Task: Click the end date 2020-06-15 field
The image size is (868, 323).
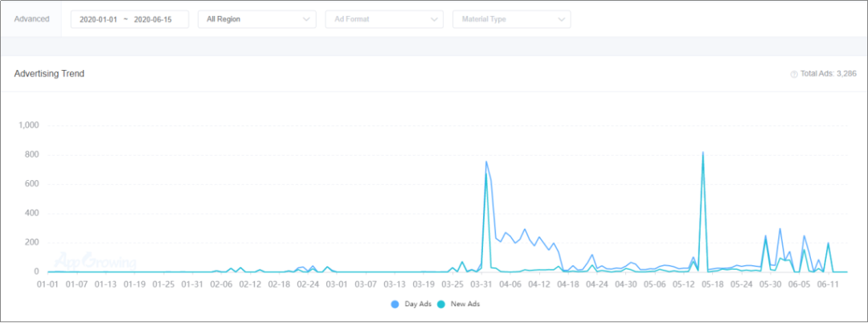Action: click(x=153, y=19)
